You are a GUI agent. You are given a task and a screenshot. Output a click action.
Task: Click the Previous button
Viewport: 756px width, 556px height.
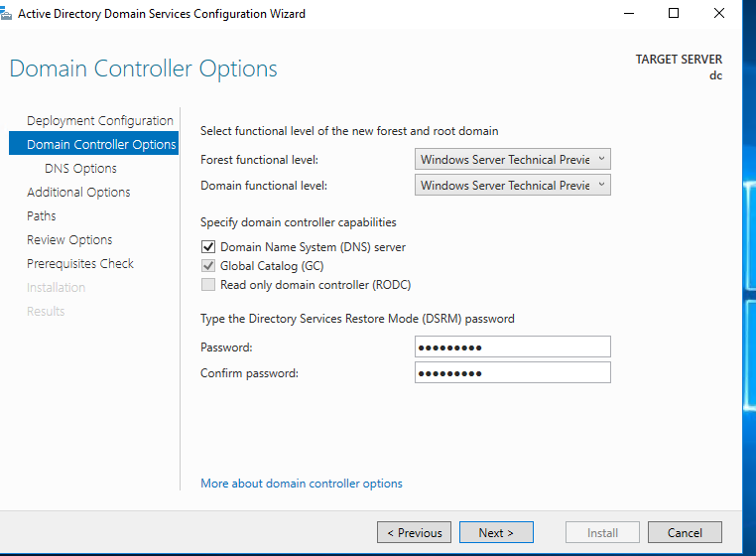click(x=414, y=532)
